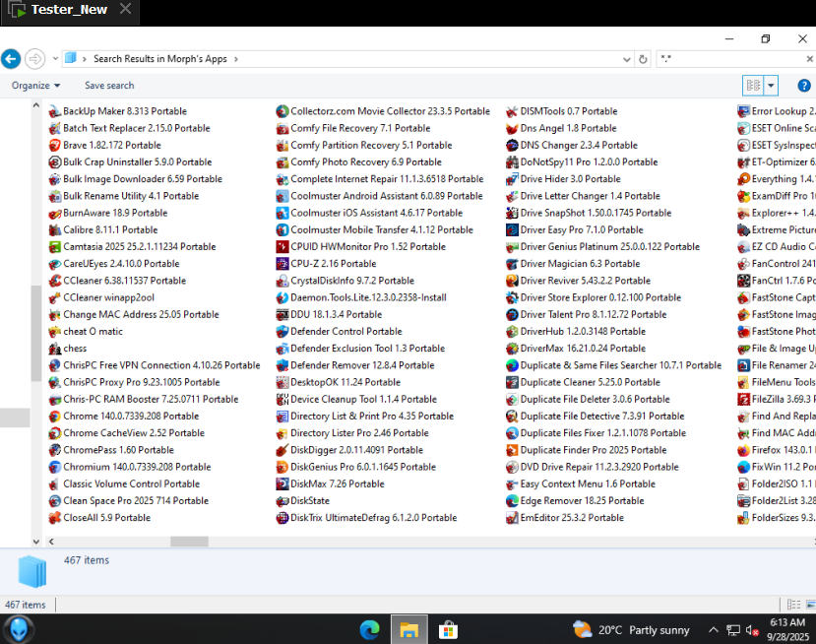Click the Driver Store Explorer icon
The width and height of the screenshot is (816, 644).
tap(512, 297)
